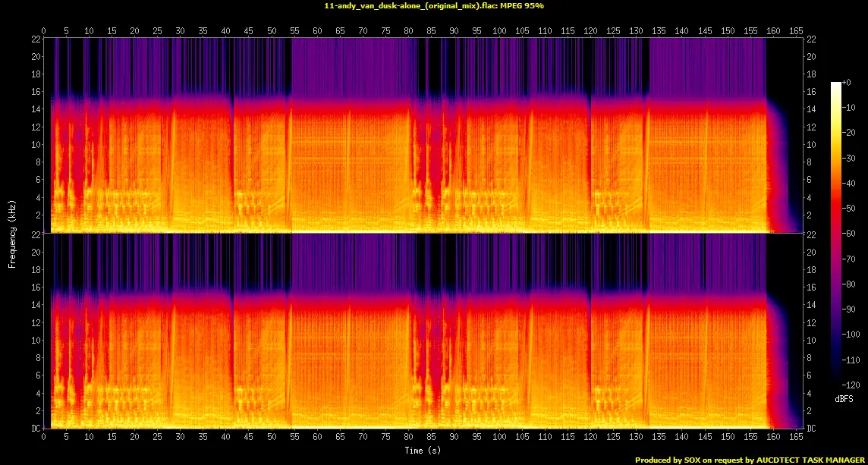The width and height of the screenshot is (868, 465).
Task: Click the "Produced by SOX" credit text
Action: (750, 460)
